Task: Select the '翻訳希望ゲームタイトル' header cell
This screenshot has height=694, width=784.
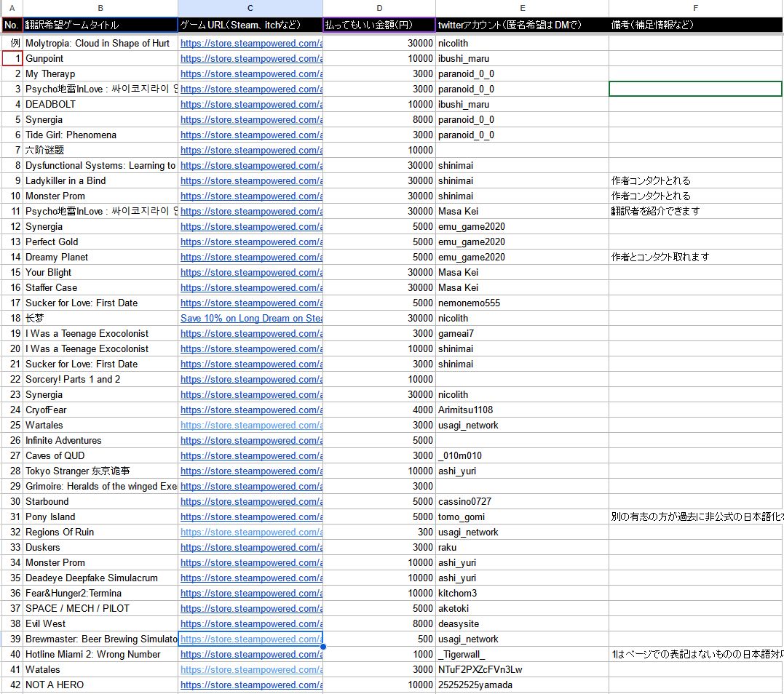Action: point(100,24)
